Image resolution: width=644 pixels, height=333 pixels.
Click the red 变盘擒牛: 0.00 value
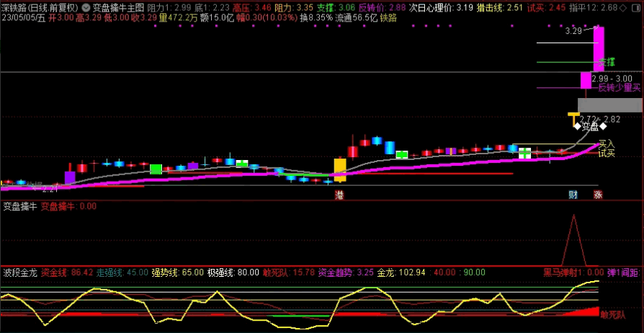pos(68,206)
